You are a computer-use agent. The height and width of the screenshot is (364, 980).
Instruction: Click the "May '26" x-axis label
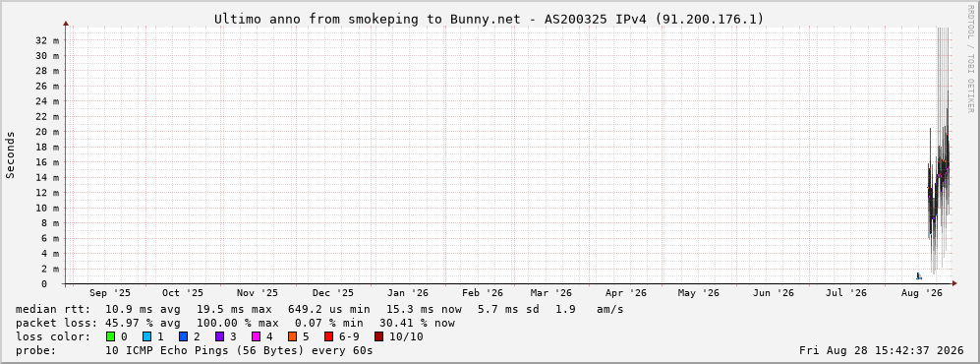(698, 293)
